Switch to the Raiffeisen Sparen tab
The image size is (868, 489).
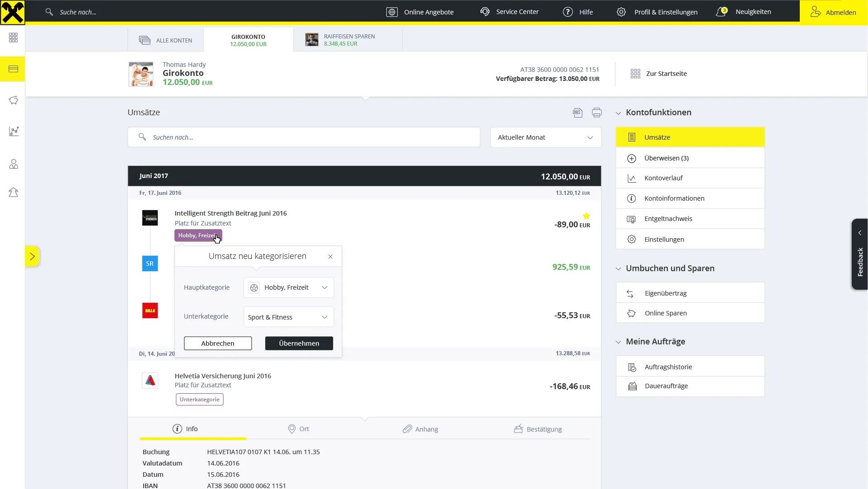(347, 40)
